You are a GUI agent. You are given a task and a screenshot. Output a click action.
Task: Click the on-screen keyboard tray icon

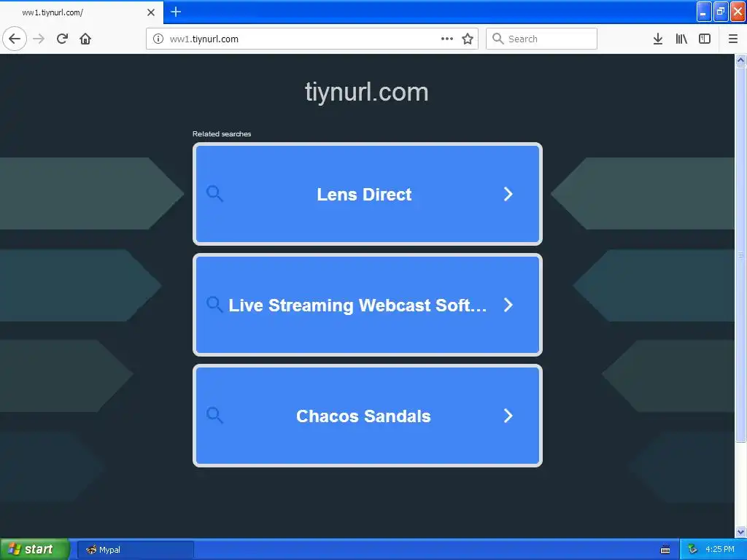665,550
